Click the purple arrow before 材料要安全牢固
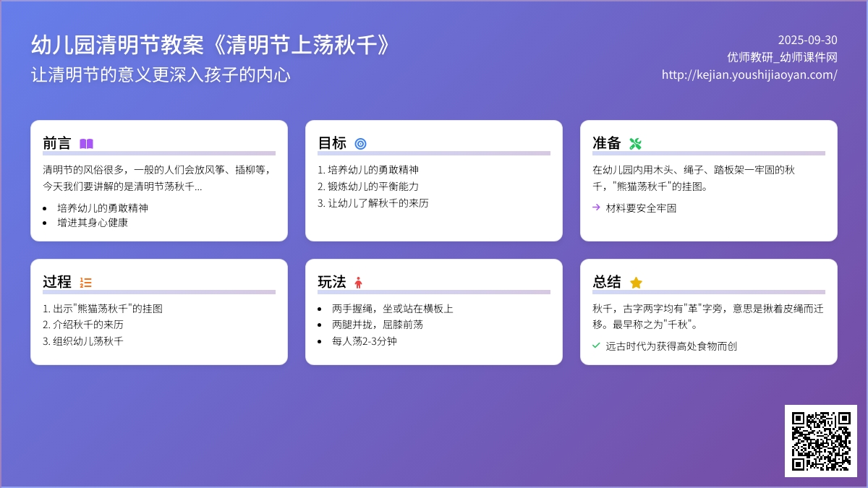Screen dimensions: 868x488 coord(596,207)
